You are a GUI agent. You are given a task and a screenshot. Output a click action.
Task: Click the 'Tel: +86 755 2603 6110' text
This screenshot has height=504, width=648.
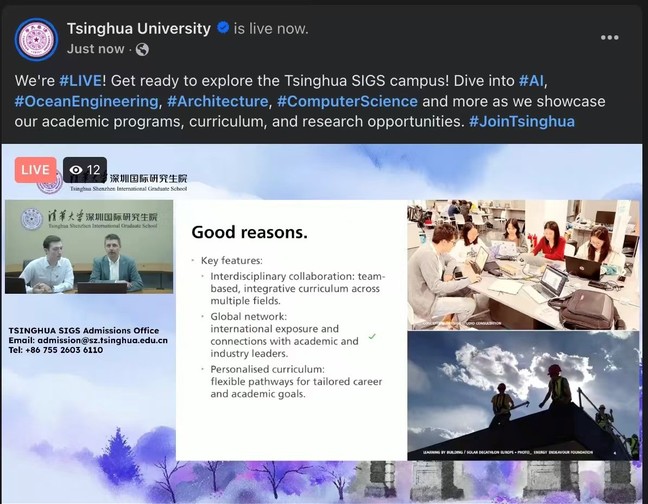pyautogui.click(x=56, y=350)
